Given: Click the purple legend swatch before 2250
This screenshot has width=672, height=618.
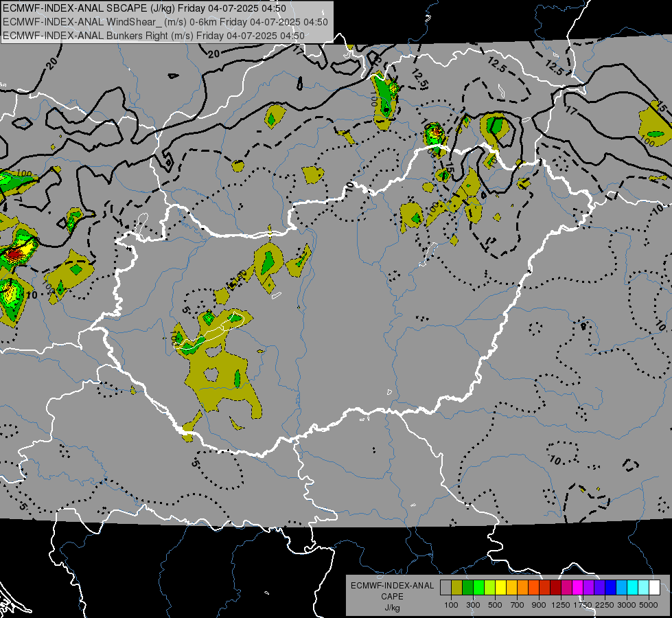Looking at the screenshot, I should pyautogui.click(x=588, y=588).
